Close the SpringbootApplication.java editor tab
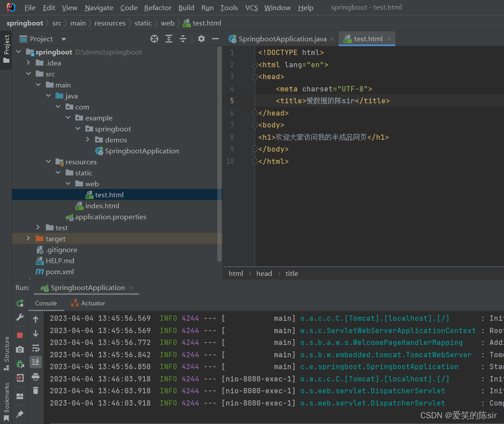This screenshot has height=424, width=504. click(x=332, y=39)
